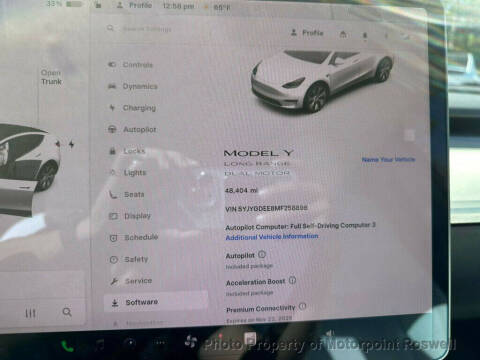Open the three-dots all apps launcher
The image size is (480, 360).
tap(160, 342)
